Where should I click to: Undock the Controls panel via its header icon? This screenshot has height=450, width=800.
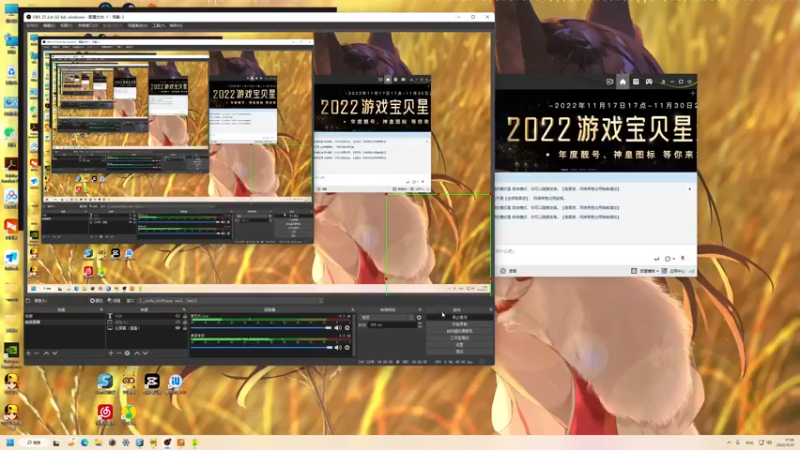pos(491,310)
